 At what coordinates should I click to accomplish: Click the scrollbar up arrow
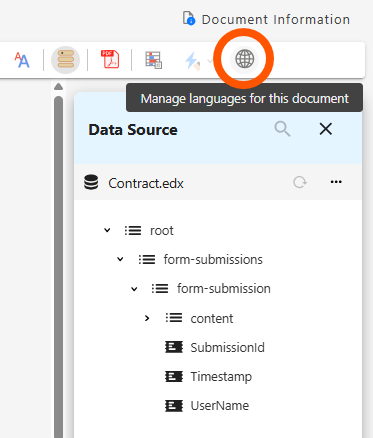58,87
